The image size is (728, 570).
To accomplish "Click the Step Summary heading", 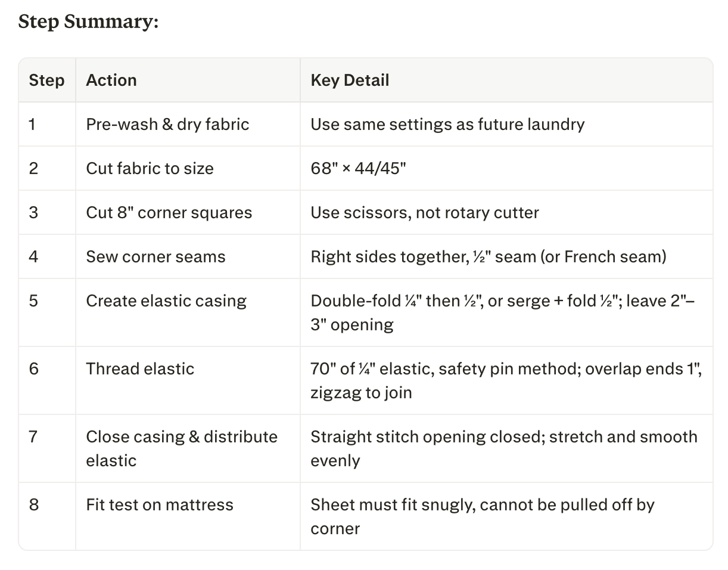I will (89, 21).
